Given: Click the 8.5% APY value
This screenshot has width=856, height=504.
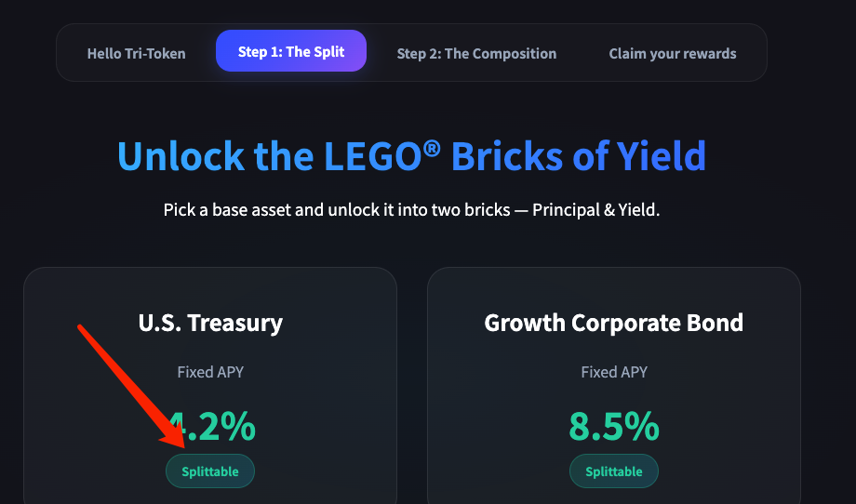Looking at the screenshot, I should 614,427.
